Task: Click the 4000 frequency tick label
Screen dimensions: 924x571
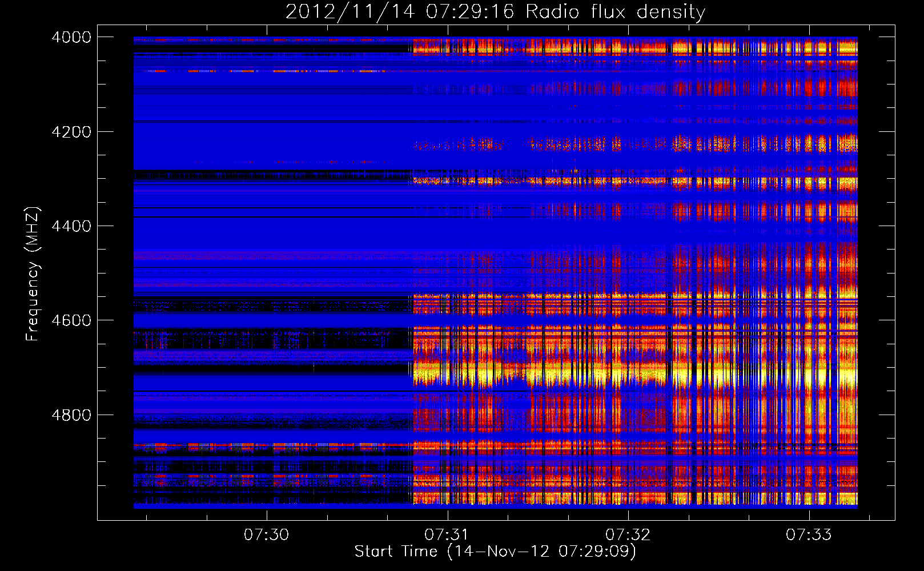Action: 71,37
